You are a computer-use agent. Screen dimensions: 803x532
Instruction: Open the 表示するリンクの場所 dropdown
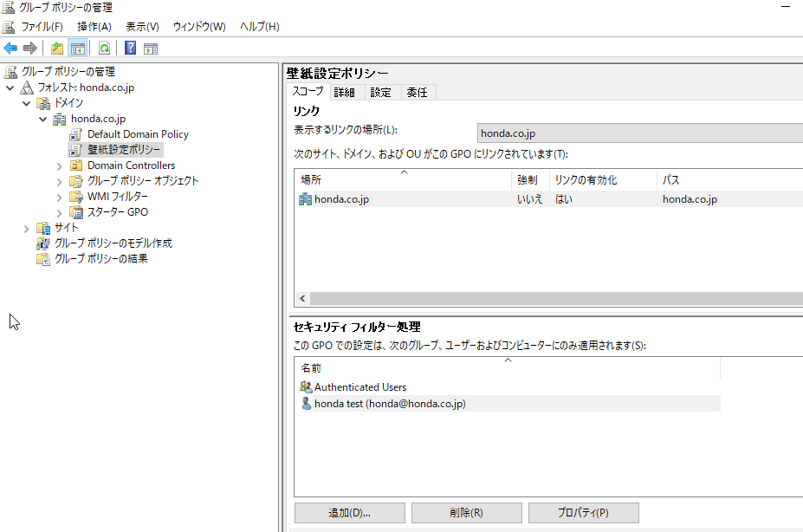[639, 133]
